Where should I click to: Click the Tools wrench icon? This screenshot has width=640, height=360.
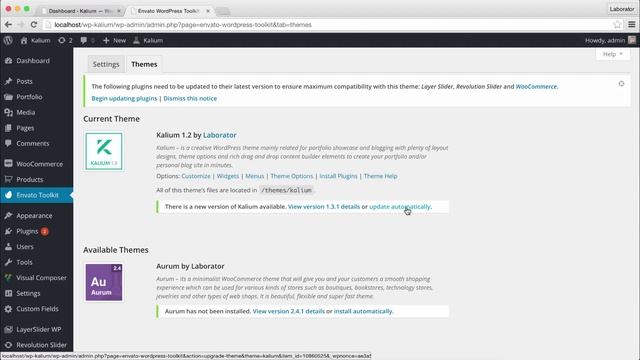8,262
